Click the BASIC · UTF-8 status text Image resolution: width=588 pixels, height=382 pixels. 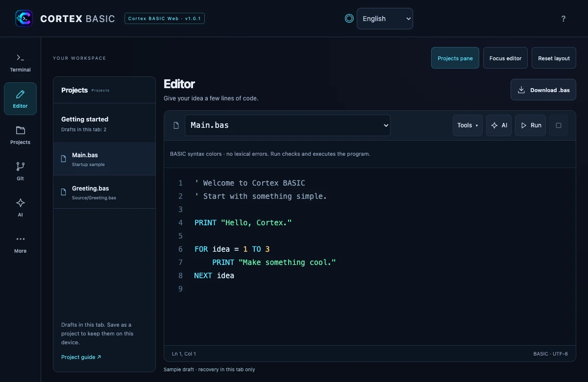pos(551,354)
